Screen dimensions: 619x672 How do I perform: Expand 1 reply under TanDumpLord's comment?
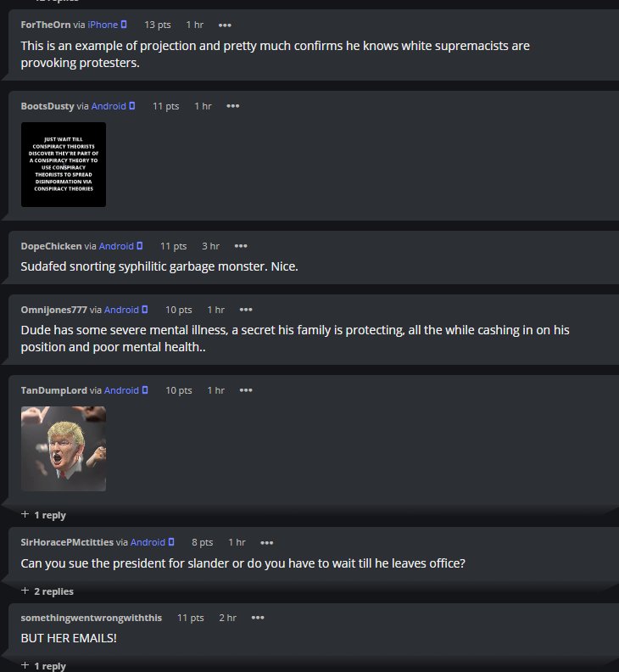(44, 515)
